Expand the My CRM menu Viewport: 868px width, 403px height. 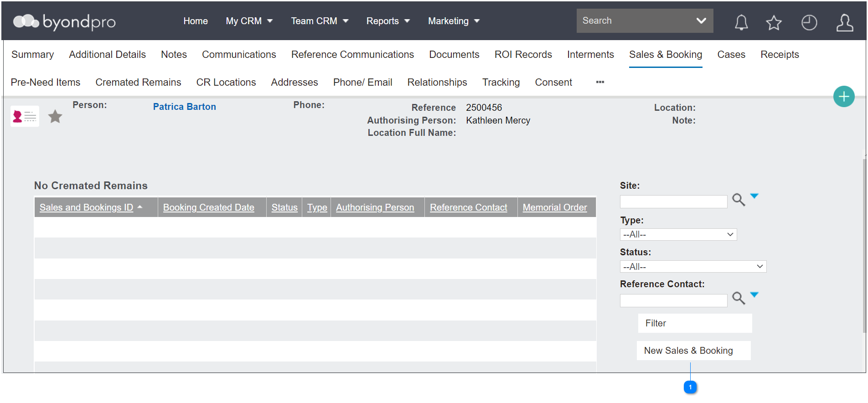(249, 21)
